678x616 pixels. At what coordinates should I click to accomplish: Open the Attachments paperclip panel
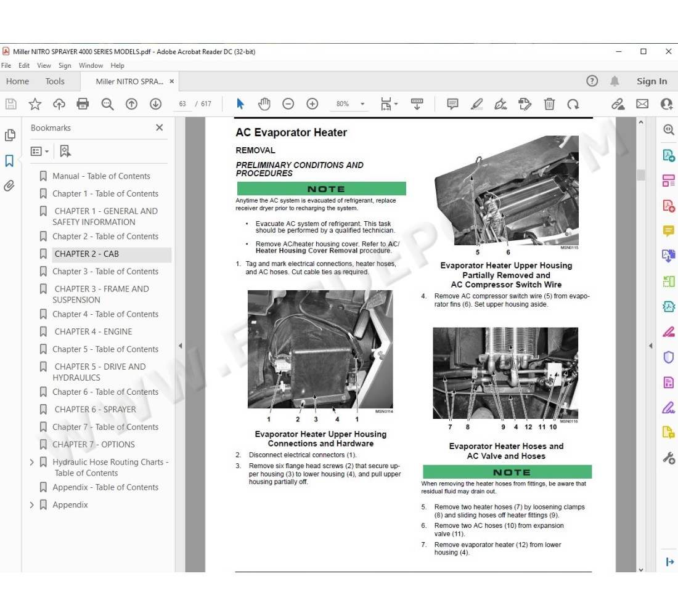[x=9, y=185]
